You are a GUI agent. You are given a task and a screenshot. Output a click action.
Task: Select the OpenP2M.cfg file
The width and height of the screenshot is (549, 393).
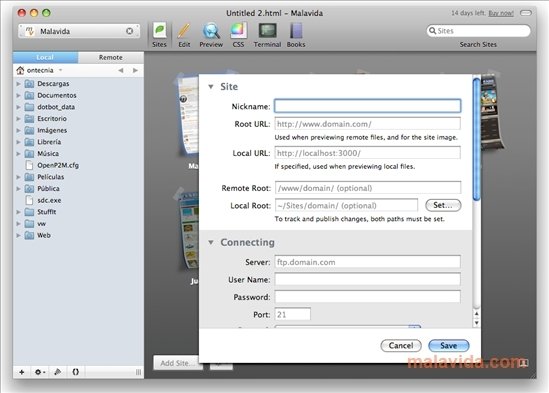(58, 165)
